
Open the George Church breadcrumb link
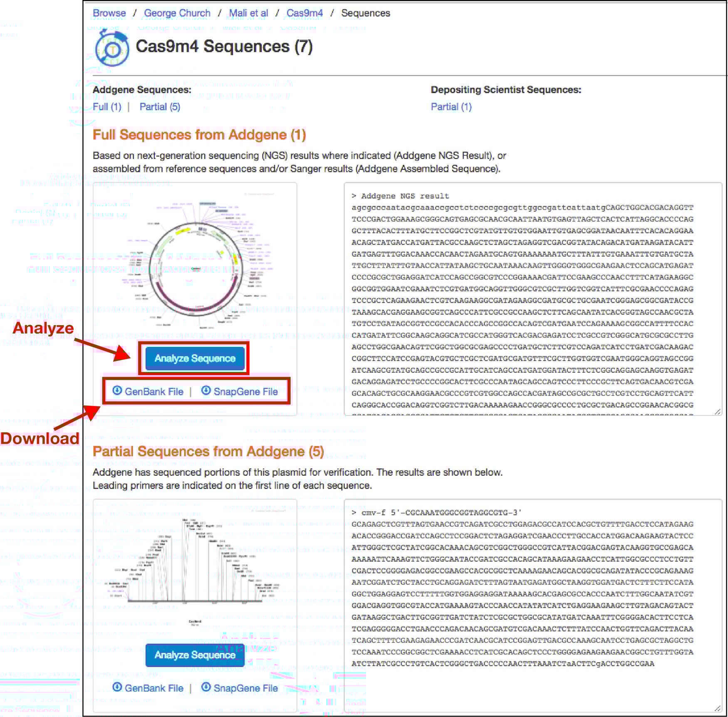click(177, 13)
